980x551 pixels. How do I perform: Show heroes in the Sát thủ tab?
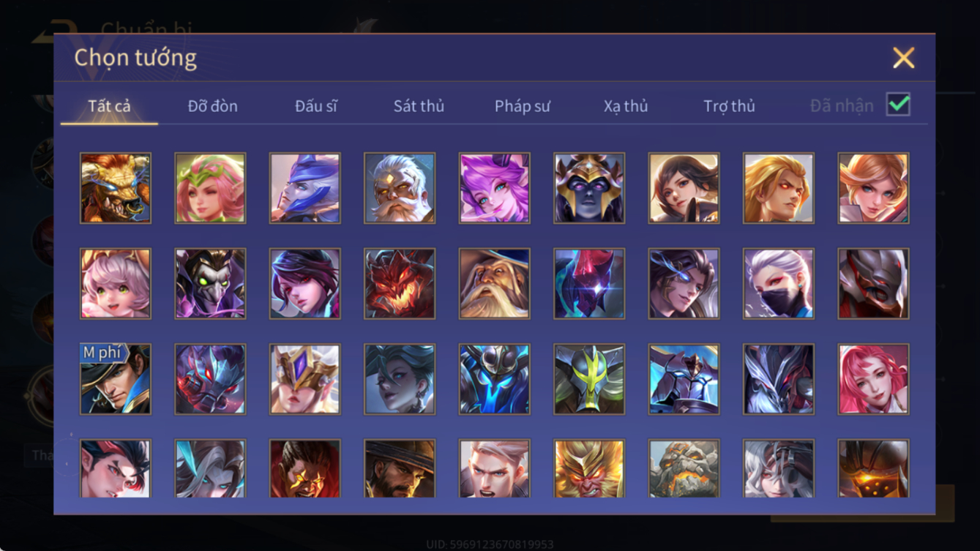[419, 106]
